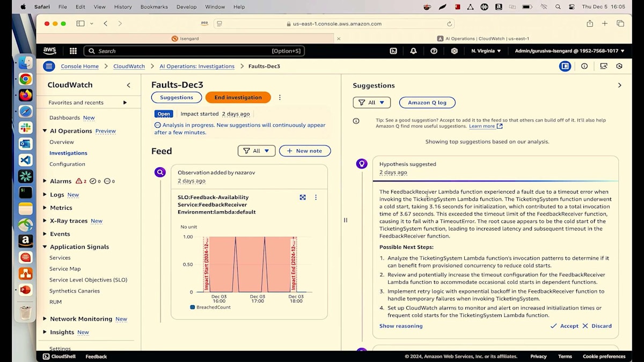
Task: Open the Admin account dropdown
Action: pos(569,51)
